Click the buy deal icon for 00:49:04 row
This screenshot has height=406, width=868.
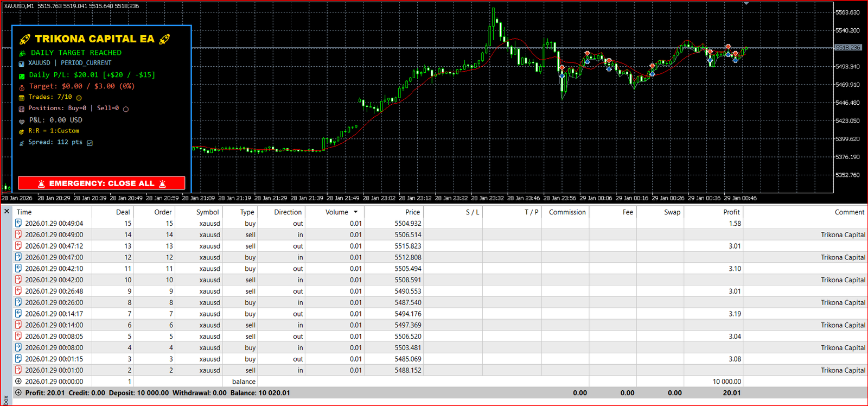(18, 223)
